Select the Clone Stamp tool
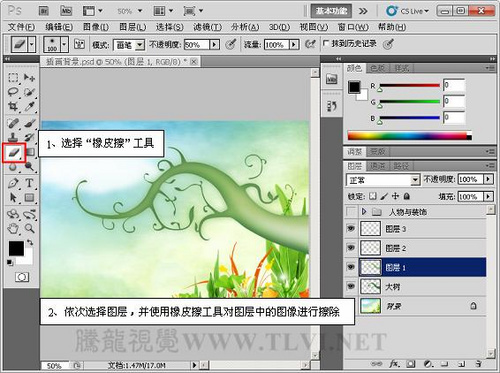 13,137
